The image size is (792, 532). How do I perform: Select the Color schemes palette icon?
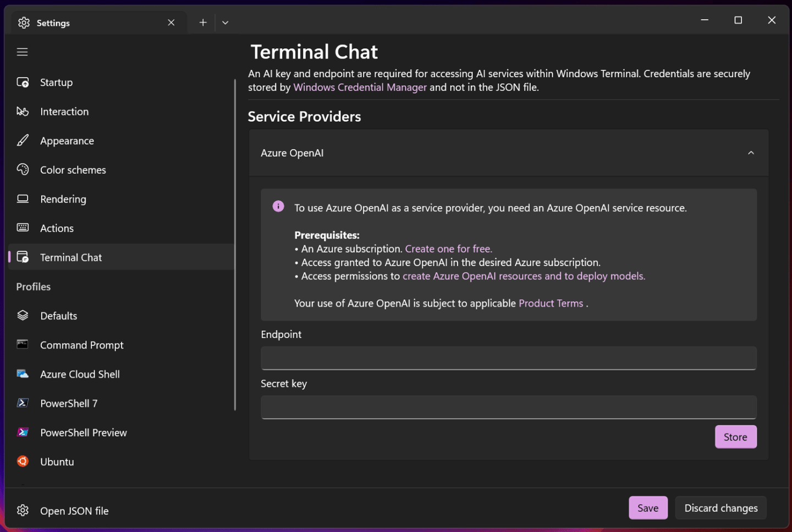pyautogui.click(x=23, y=169)
